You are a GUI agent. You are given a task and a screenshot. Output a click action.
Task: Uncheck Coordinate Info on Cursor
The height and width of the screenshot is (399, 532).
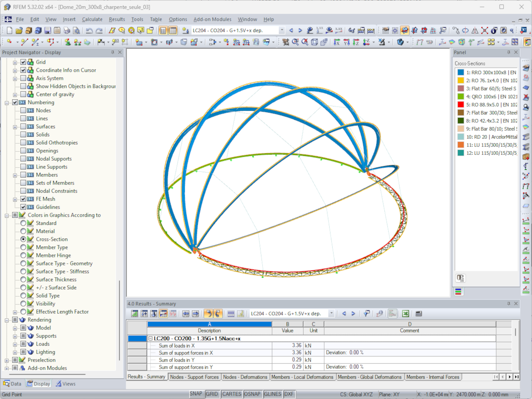23,70
